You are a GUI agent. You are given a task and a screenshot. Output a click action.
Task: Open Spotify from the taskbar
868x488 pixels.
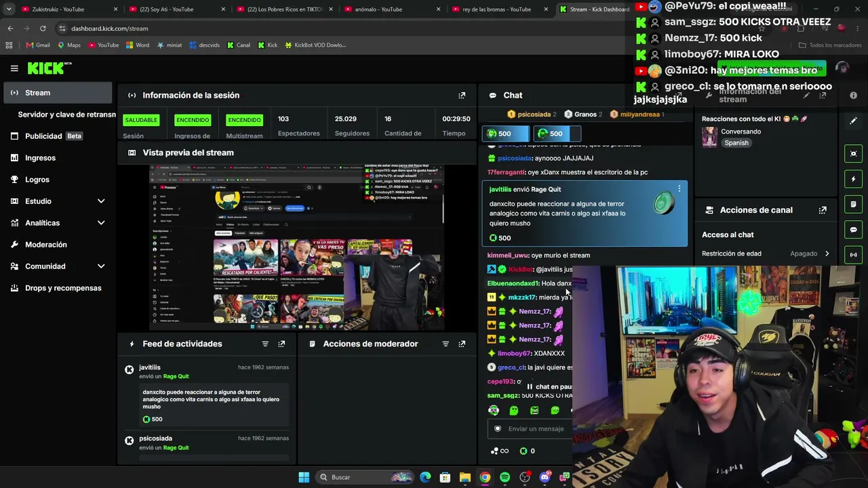point(505,477)
